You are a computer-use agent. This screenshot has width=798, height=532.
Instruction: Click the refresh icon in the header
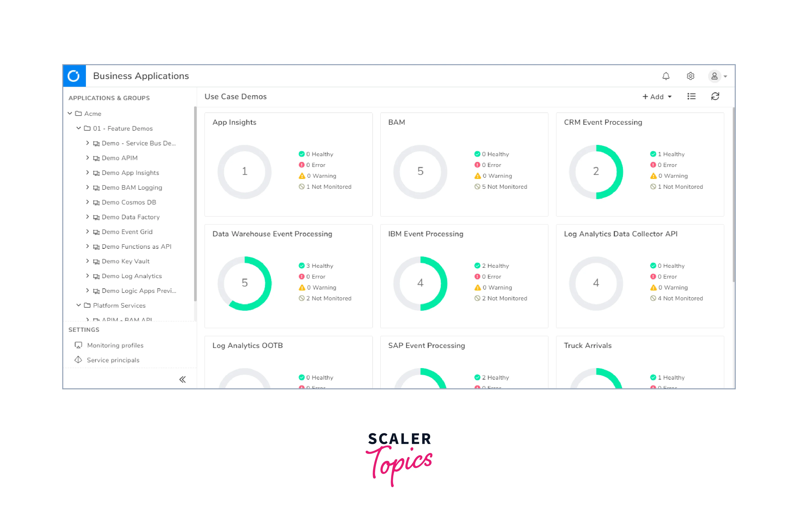pyautogui.click(x=715, y=97)
